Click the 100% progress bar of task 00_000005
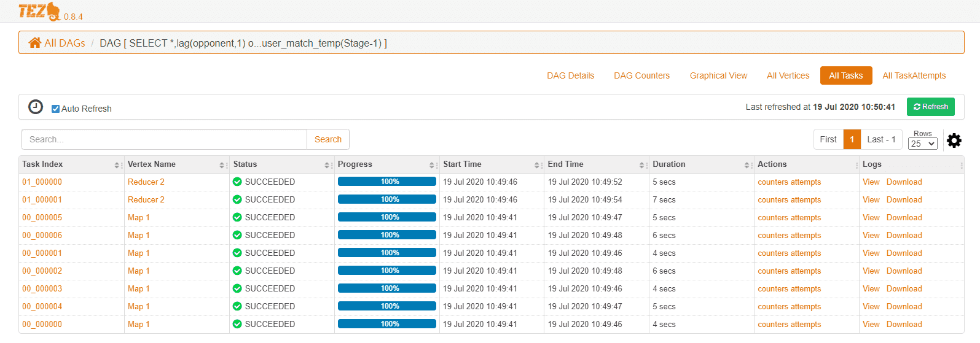980x343 pixels. point(387,217)
